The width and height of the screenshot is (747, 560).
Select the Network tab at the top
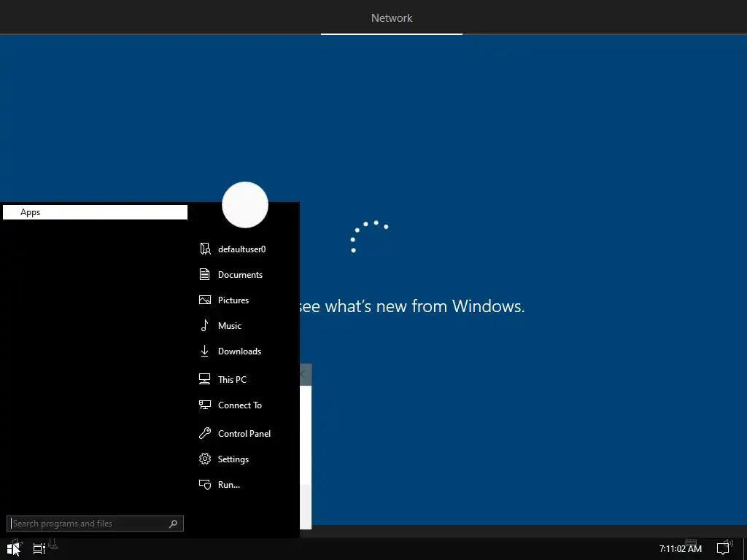[x=392, y=18]
